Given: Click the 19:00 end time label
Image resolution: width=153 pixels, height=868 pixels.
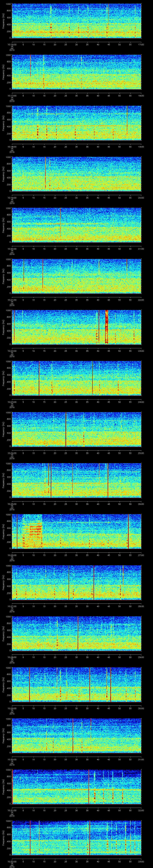Looking at the screenshot, I should [x=141, y=147].
